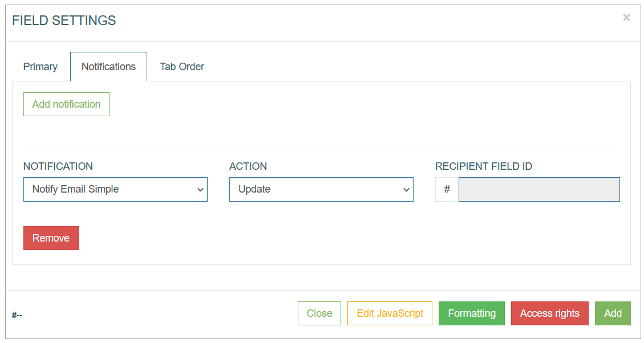Viewport: 644px width, 343px height.
Task: Expand the Action dropdown showing Update
Action: coord(321,189)
